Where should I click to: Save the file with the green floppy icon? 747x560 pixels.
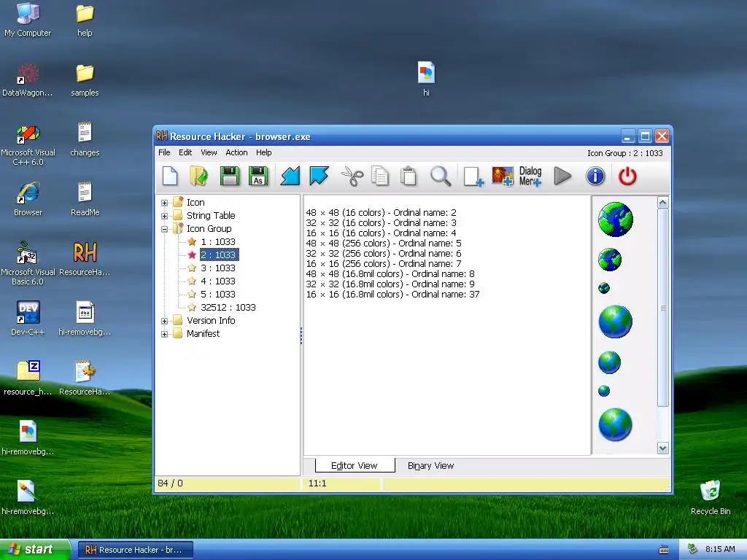(x=229, y=176)
